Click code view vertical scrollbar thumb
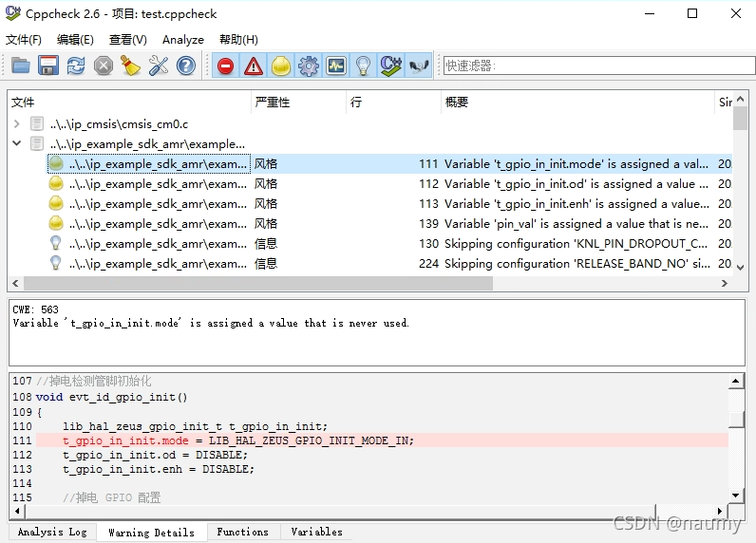The image size is (756, 543). 736,420
